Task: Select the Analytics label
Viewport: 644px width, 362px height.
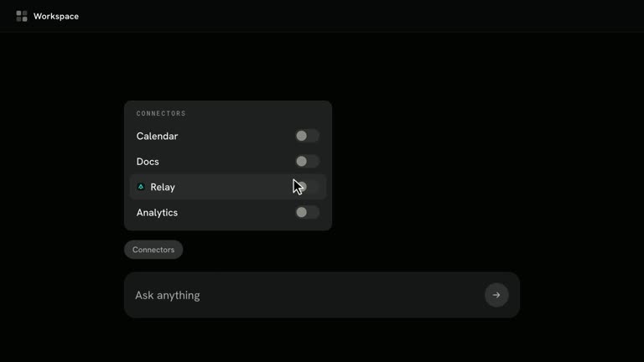Action: [x=157, y=213]
